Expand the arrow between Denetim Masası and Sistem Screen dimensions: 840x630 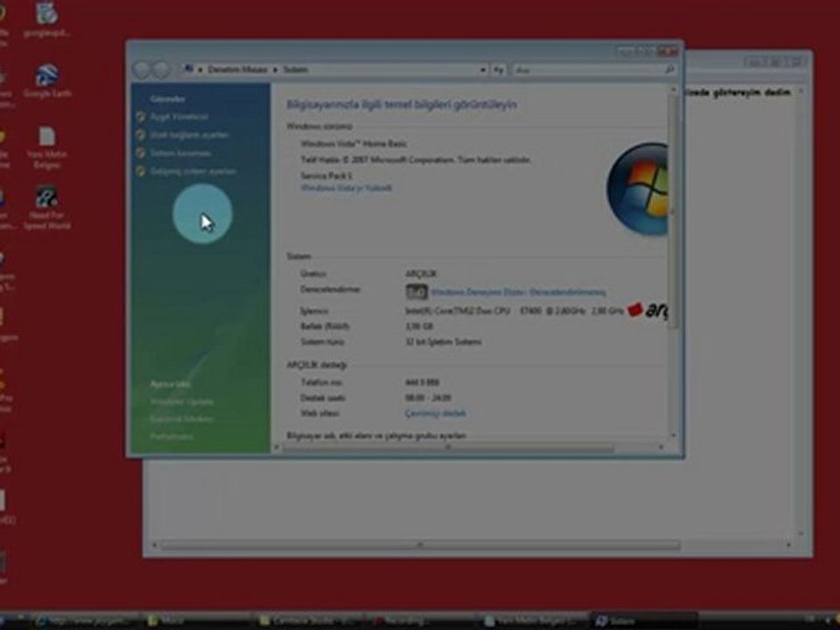[x=275, y=70]
